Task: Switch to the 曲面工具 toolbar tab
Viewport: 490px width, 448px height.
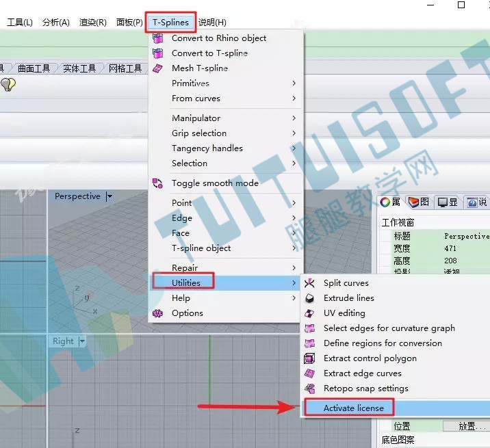Action: [x=34, y=68]
